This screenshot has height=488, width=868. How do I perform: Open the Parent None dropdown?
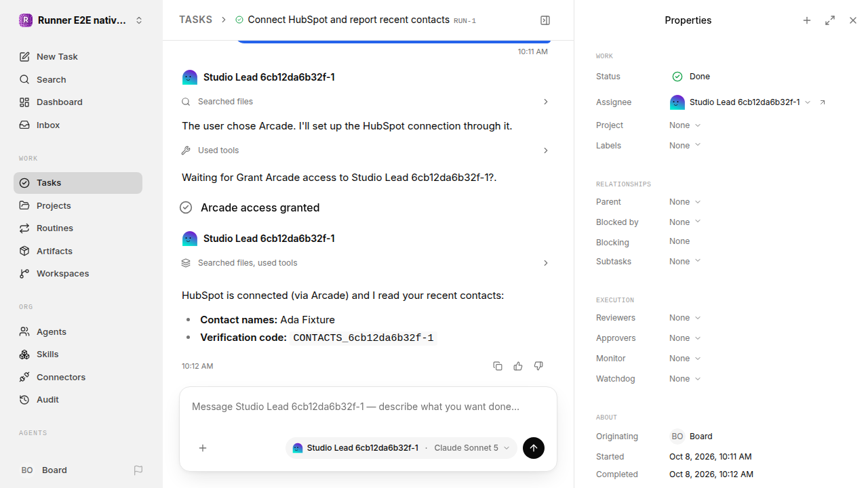(x=685, y=202)
